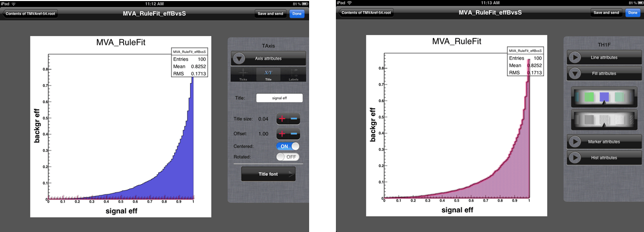This screenshot has height=232, width=644.
Task: Expand the Marker attributes section
Action: tap(575, 141)
